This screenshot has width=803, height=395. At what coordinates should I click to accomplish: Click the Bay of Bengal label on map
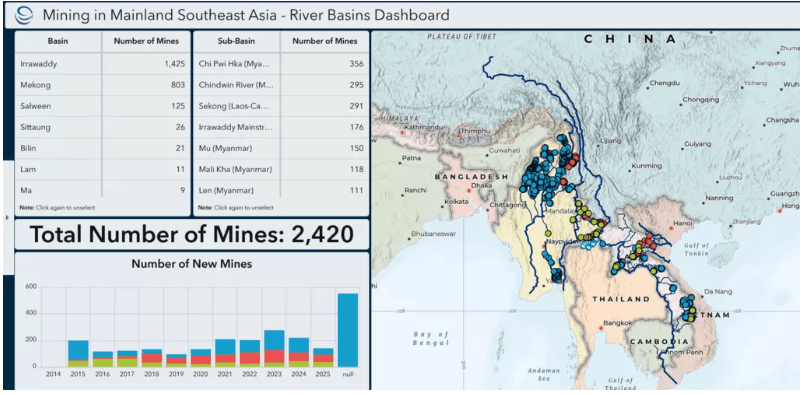431,338
